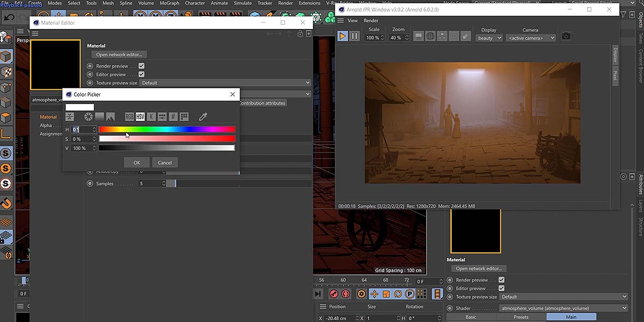The height and width of the screenshot is (322, 644).
Task: Click the value brightness slider bar
Action: click(x=167, y=148)
